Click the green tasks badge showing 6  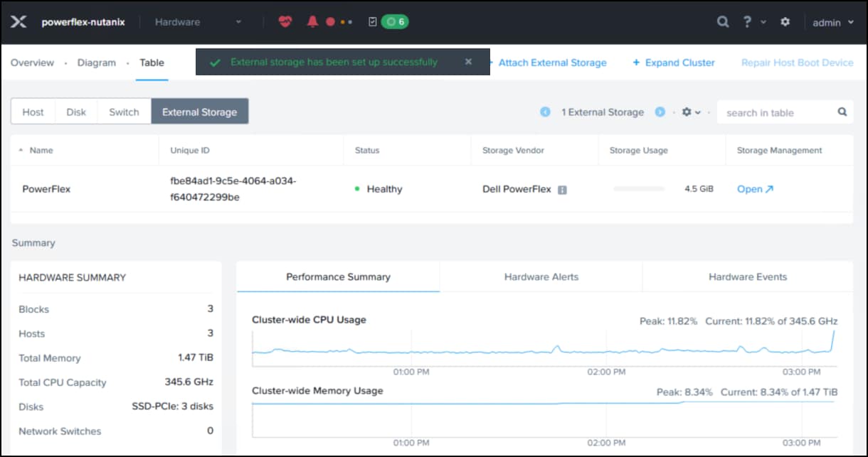(x=395, y=22)
